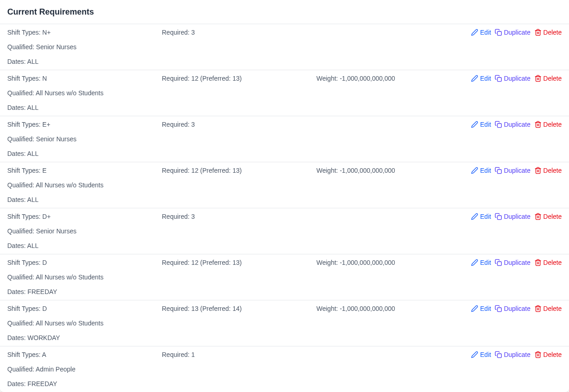Click the Weight value in the WORKDAY row
Screen dimensions: 569x392
[356, 309]
